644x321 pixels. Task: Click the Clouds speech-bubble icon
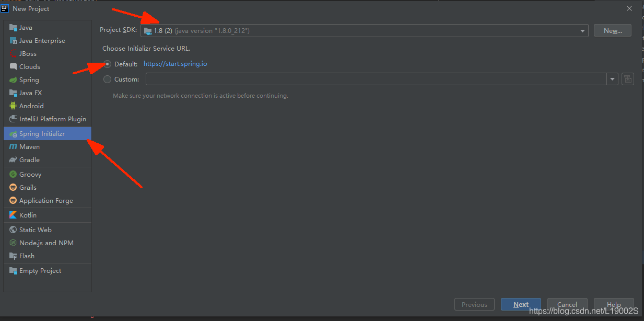[x=13, y=67]
